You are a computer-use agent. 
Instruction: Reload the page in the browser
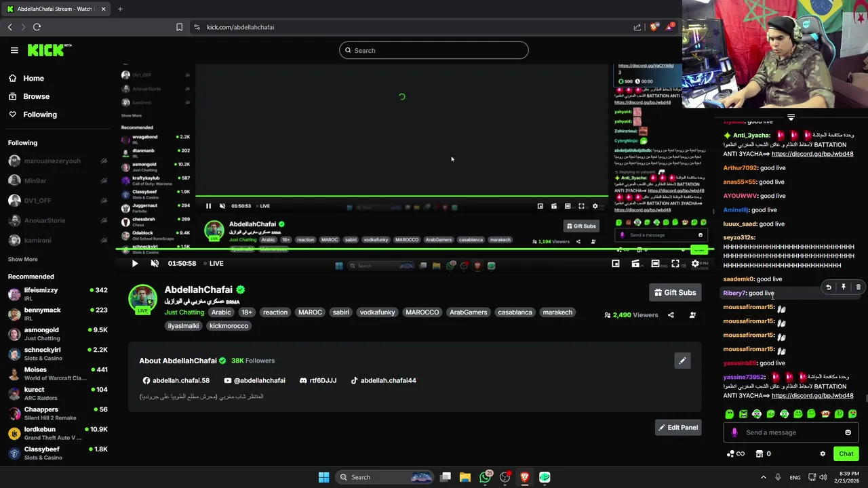[37, 27]
